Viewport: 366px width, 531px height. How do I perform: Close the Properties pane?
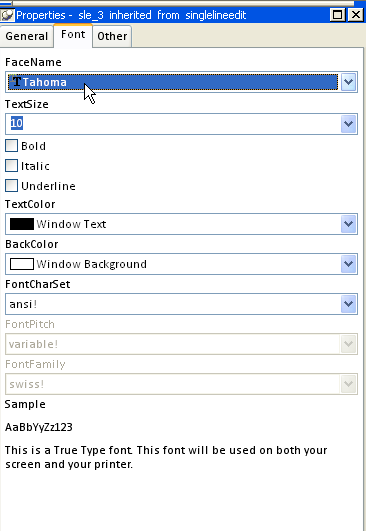coord(356,15)
